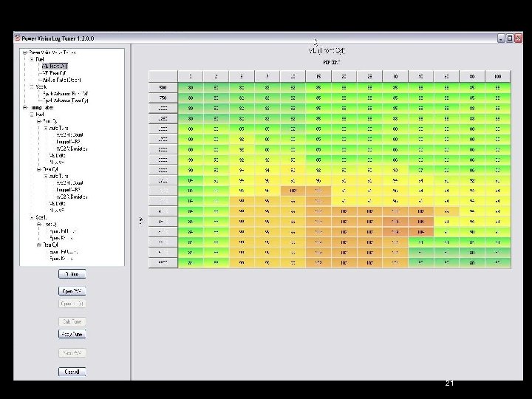Select Spark Hit Count under Spark Rear Cyl
This screenshot has height=399, width=532.
[x=64, y=252]
